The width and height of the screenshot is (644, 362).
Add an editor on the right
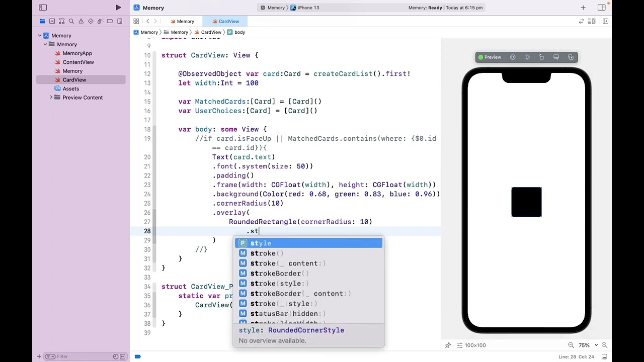(x=605, y=21)
